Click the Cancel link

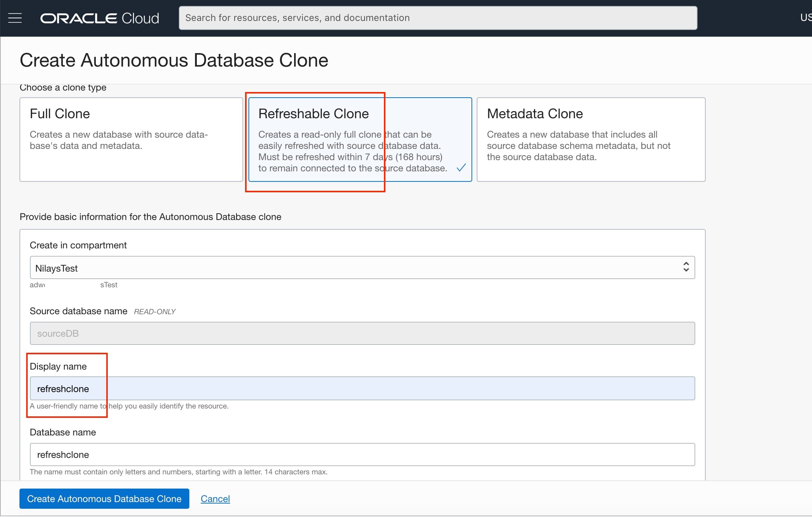pos(215,499)
